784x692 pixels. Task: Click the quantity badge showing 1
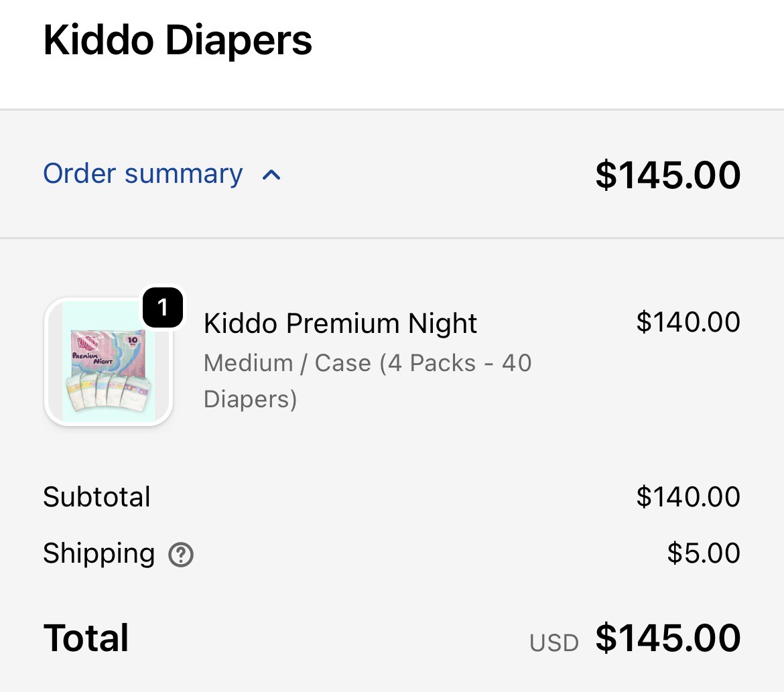pos(162,308)
